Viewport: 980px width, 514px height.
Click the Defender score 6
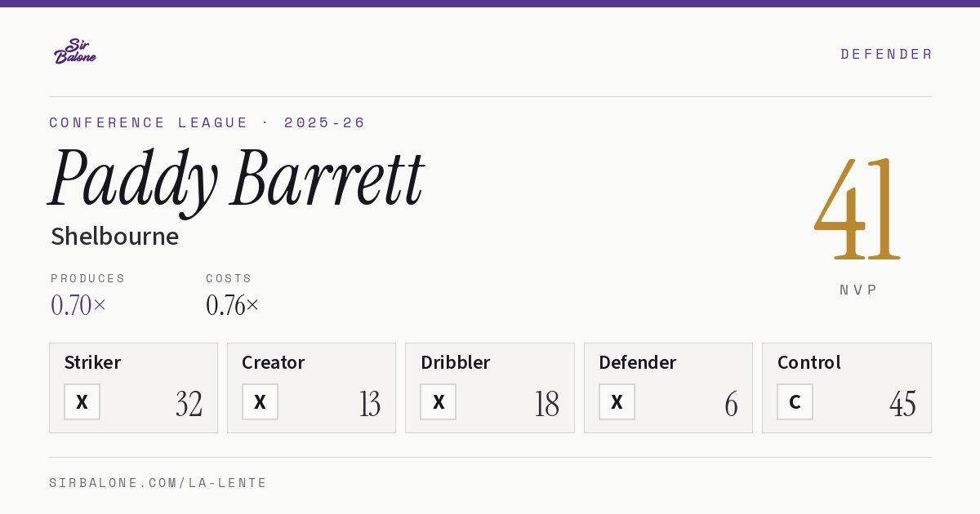731,404
